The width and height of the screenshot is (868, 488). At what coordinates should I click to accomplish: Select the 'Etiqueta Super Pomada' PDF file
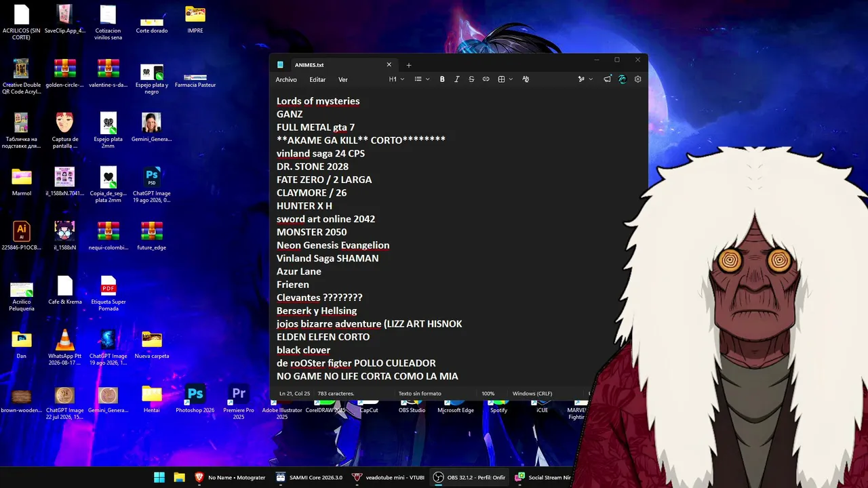(108, 294)
